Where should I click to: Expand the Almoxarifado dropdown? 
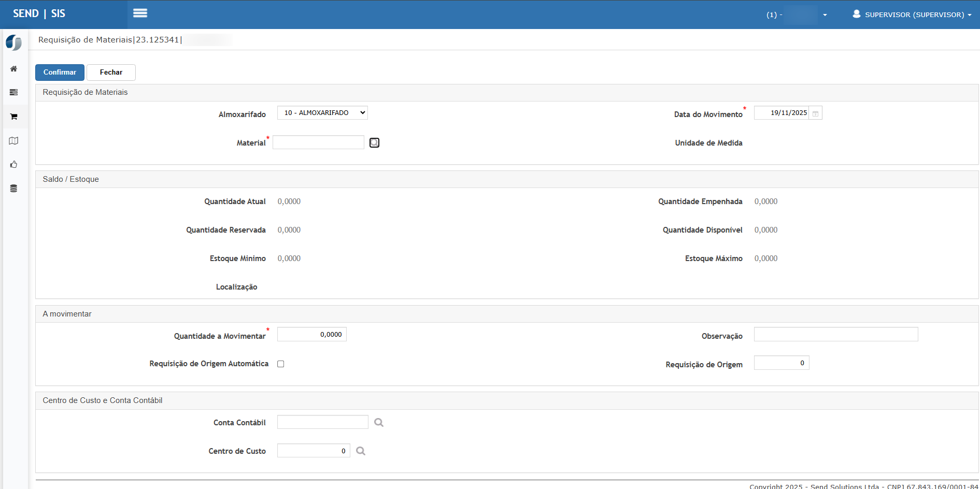tap(322, 113)
